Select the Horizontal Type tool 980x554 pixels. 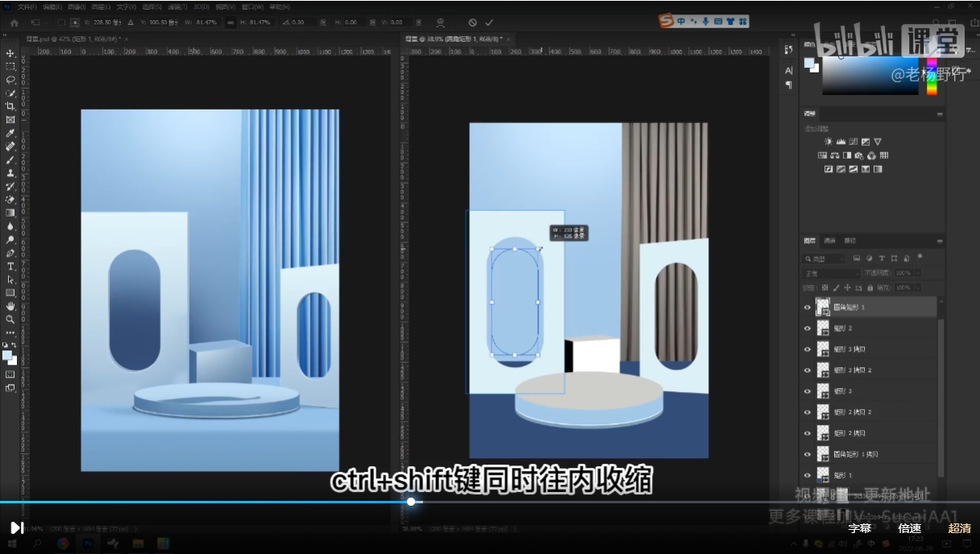[x=10, y=266]
